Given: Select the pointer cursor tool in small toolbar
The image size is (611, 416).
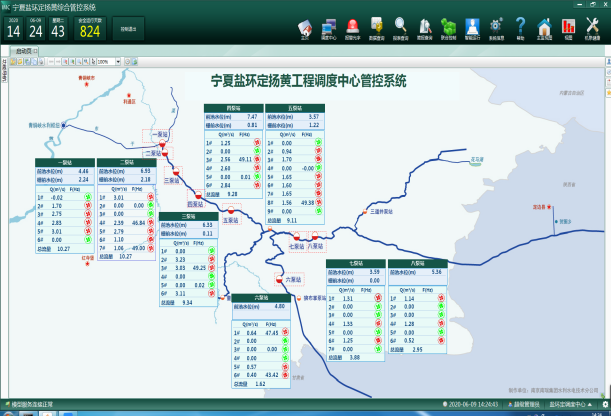Looking at the screenshot, I should pyautogui.click(x=93, y=62).
